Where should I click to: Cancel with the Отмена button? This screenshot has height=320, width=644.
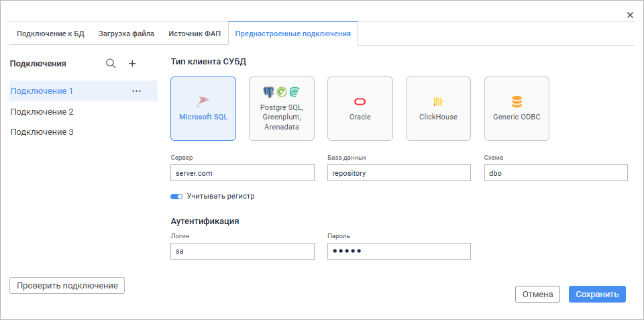click(x=537, y=294)
